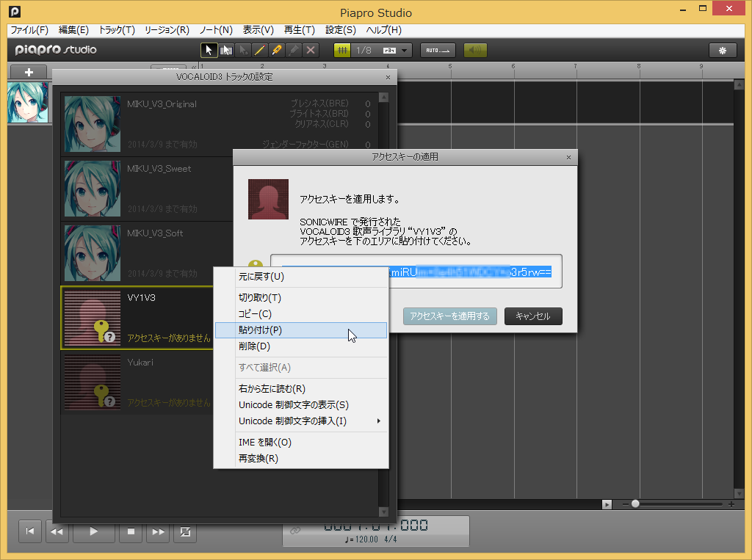Toggle the speaker monitor button
The image size is (752, 560).
pyautogui.click(x=475, y=50)
